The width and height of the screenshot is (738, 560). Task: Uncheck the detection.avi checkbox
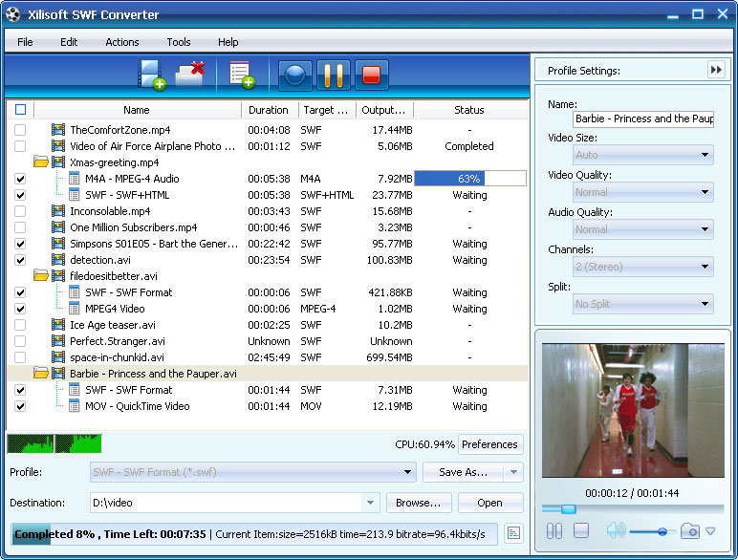click(x=20, y=260)
